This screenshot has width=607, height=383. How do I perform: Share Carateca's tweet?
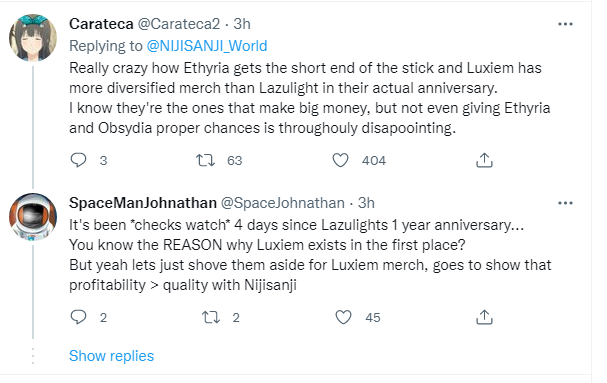[484, 160]
